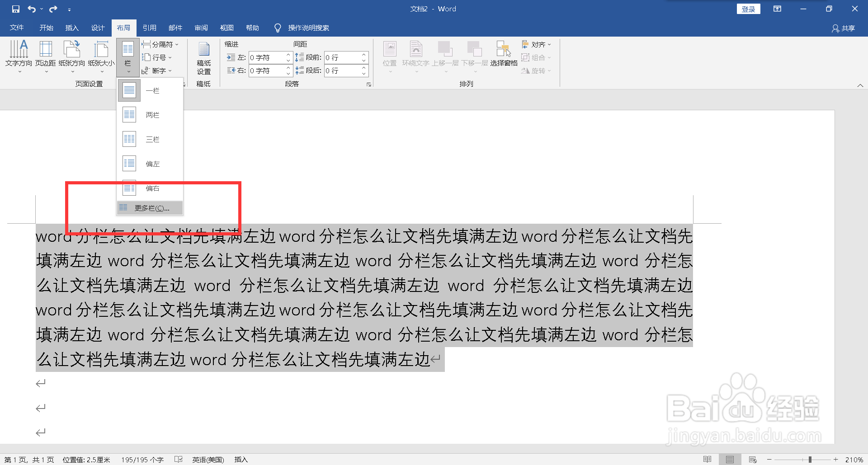Viewport: 868px width, 465px height.
Task: Open More Columns (更多栏) dialog
Action: [x=150, y=208]
